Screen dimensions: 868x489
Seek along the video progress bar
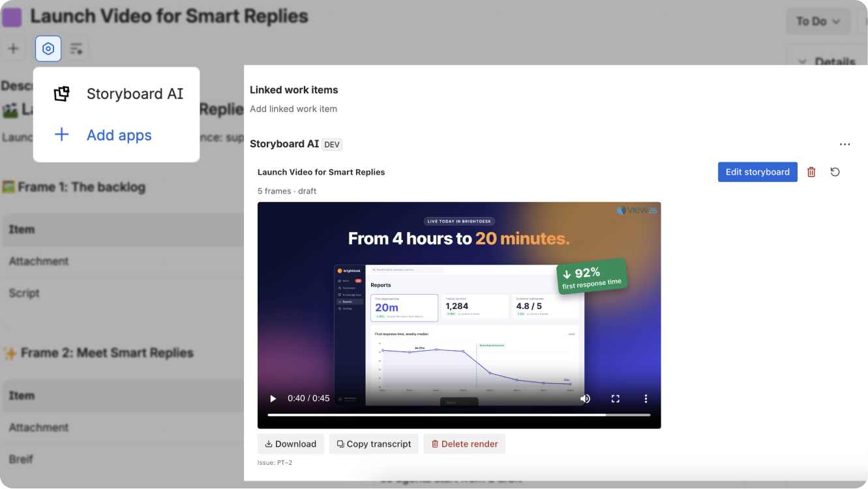tap(459, 415)
